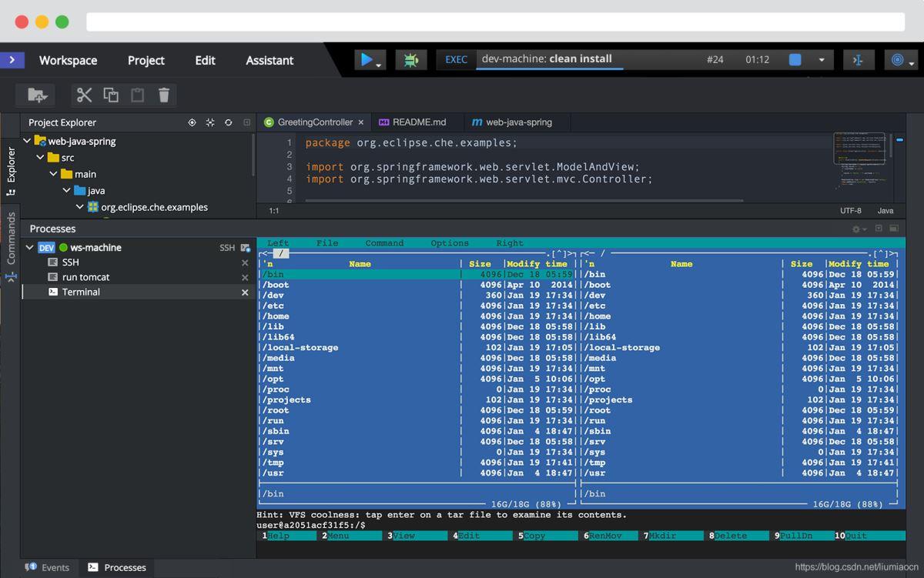Click the Cut scissors icon
The image size is (924, 578).
click(85, 95)
